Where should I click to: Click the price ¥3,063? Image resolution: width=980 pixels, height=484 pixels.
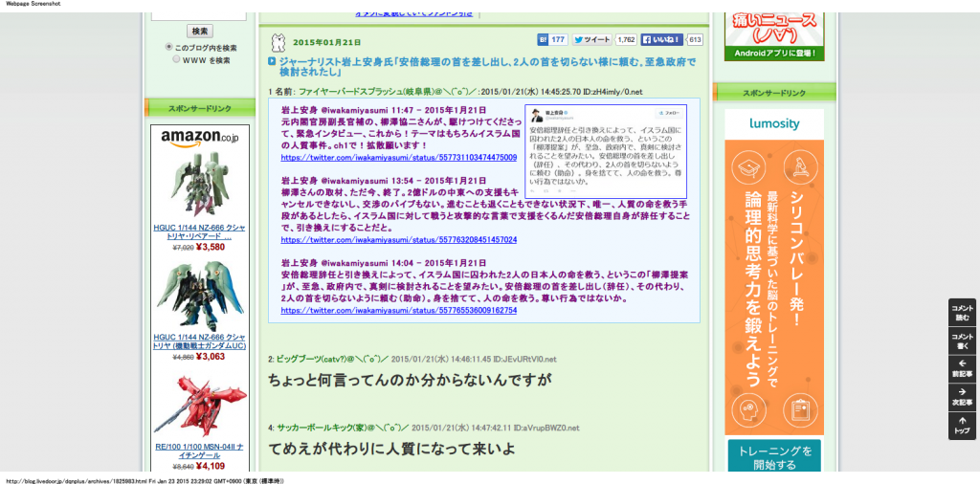[210, 357]
